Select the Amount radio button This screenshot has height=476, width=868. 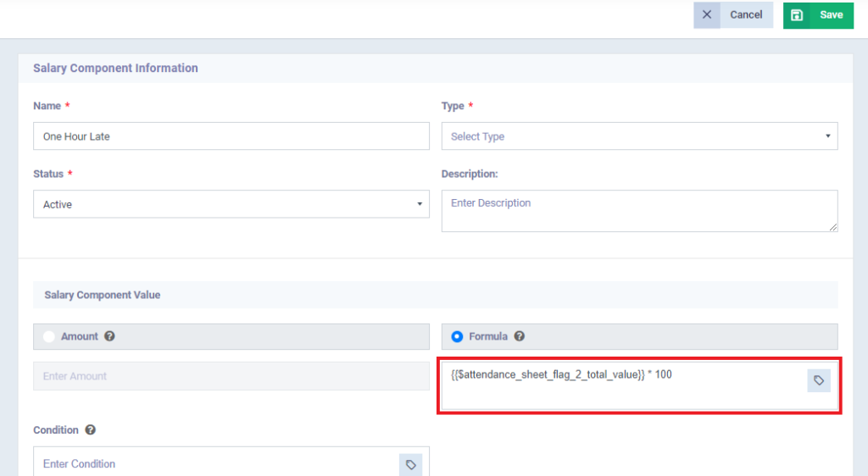[x=49, y=336]
